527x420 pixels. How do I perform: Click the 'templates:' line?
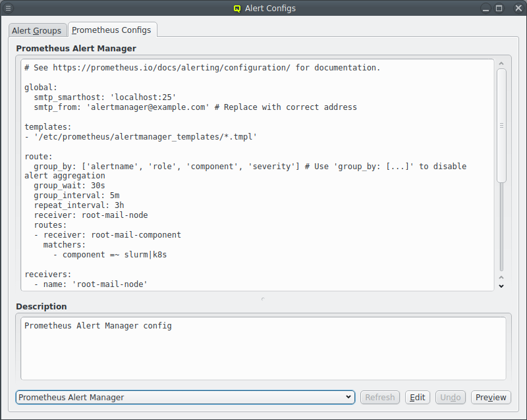click(47, 127)
